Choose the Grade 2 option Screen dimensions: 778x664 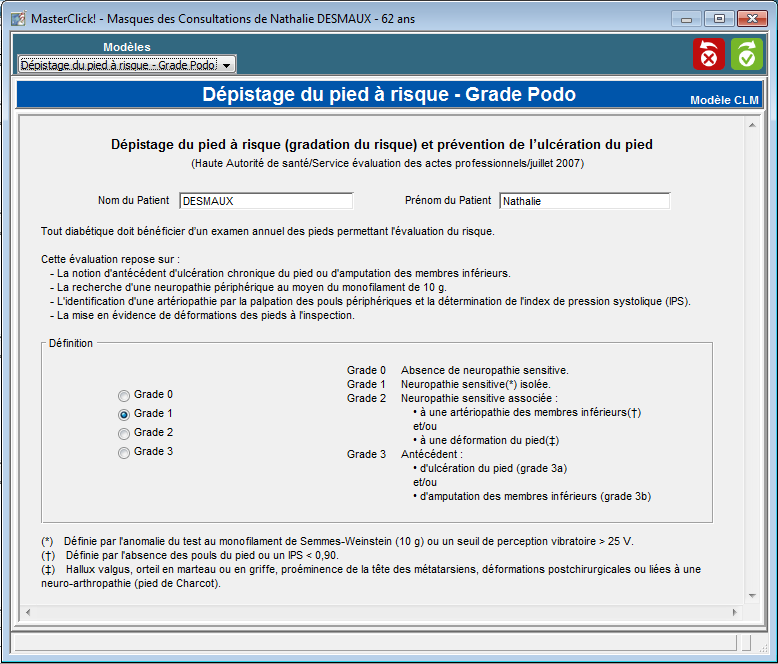[x=124, y=433]
